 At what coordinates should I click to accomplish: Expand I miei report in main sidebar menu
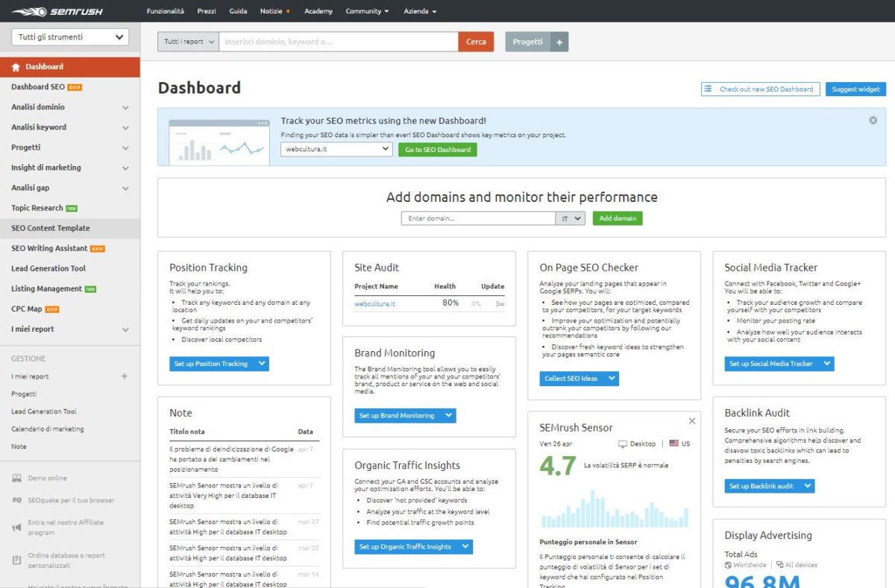pos(125,329)
